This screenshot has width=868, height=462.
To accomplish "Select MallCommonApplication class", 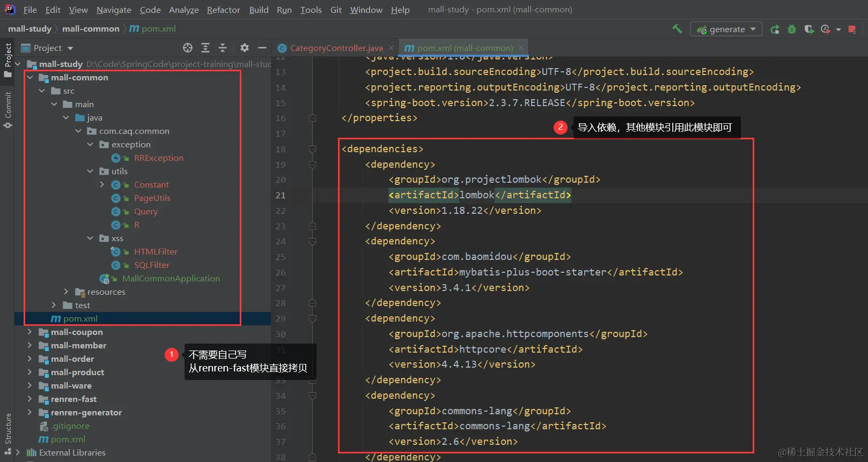I will coord(171,279).
